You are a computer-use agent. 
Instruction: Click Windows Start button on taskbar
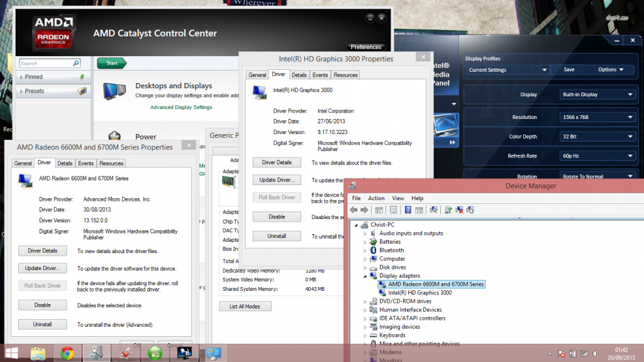tap(11, 353)
